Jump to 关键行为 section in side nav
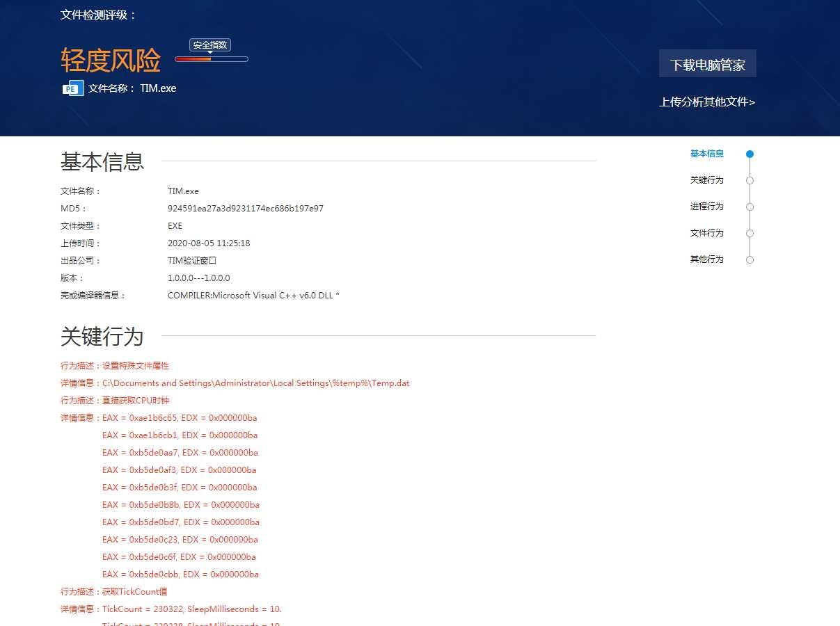 [x=707, y=180]
